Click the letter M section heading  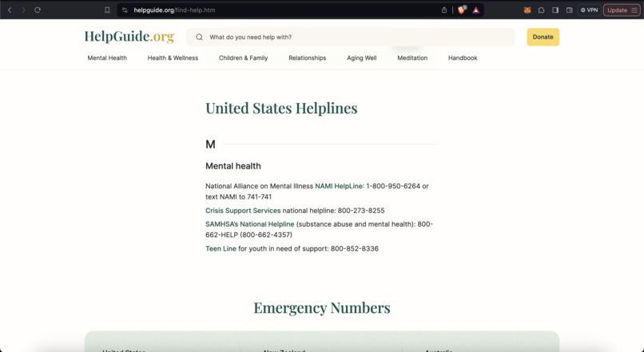click(210, 144)
